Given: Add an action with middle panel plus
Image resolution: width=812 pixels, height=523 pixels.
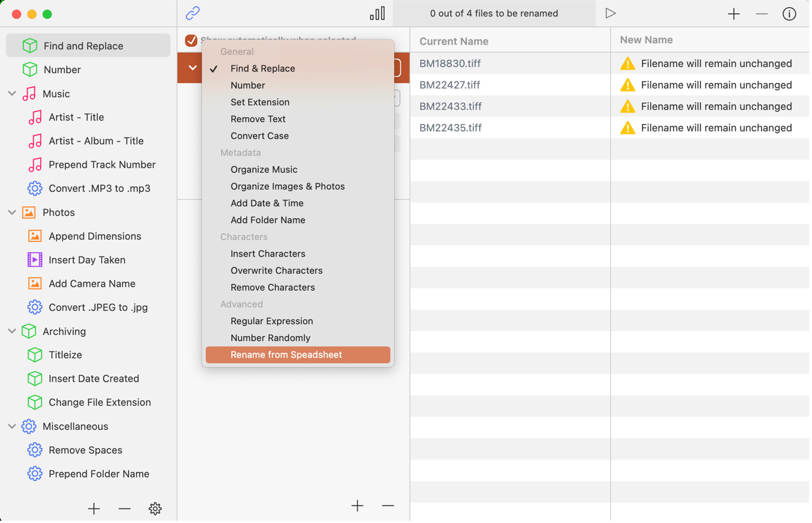Looking at the screenshot, I should tap(358, 507).
